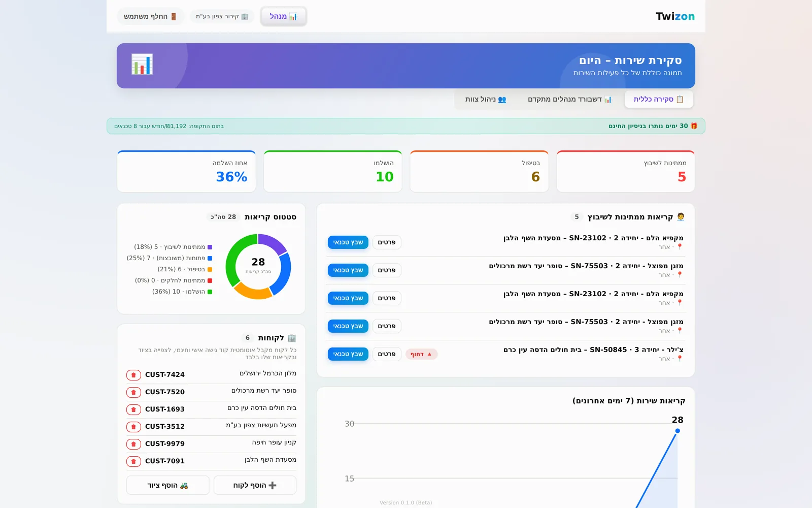The width and height of the screenshot is (812, 508).
Task: Click the 28 סה"כ badge beside סטטוס קריאות
Action: coord(224,217)
